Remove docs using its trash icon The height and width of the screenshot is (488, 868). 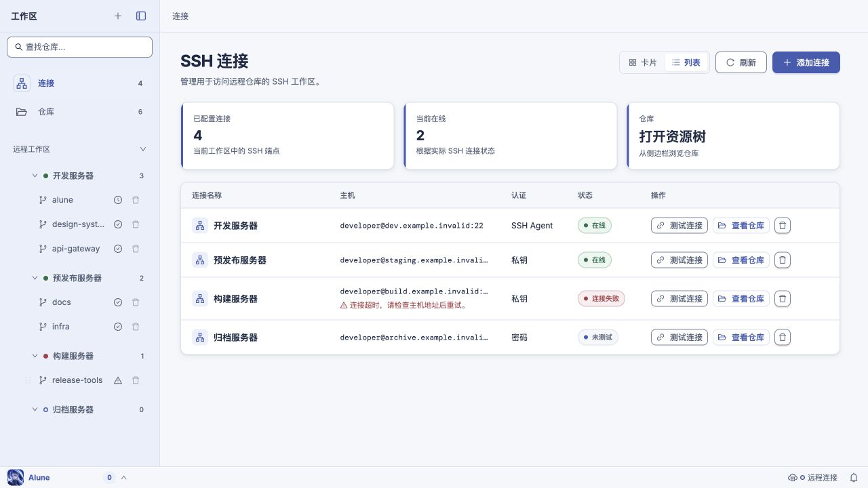pyautogui.click(x=136, y=302)
